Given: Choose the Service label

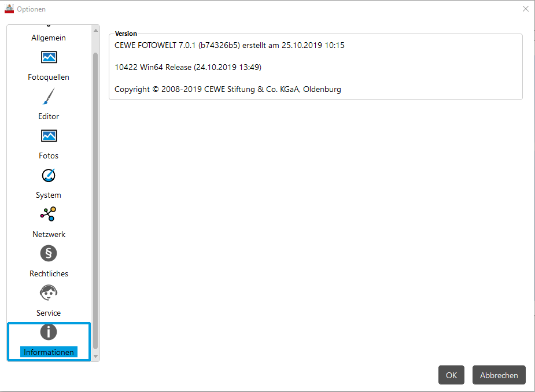Looking at the screenshot, I should (x=49, y=313).
